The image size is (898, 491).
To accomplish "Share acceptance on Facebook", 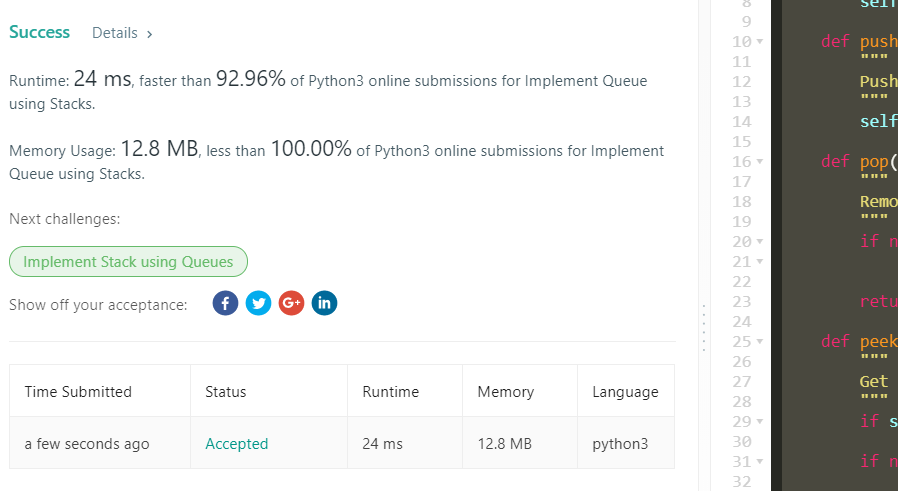I will pos(225,303).
